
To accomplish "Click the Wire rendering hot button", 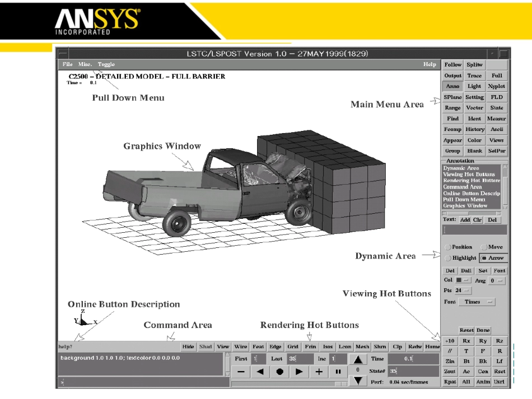I will (240, 347).
